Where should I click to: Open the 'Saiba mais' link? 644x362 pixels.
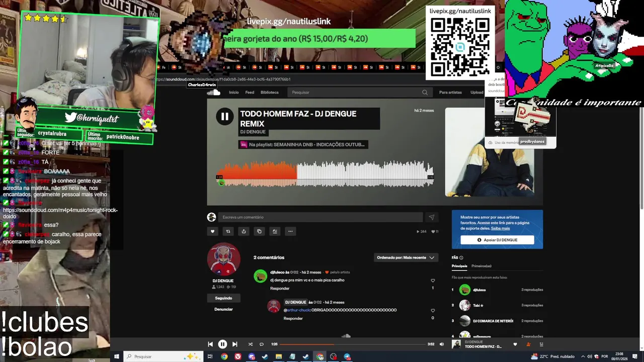500,228
